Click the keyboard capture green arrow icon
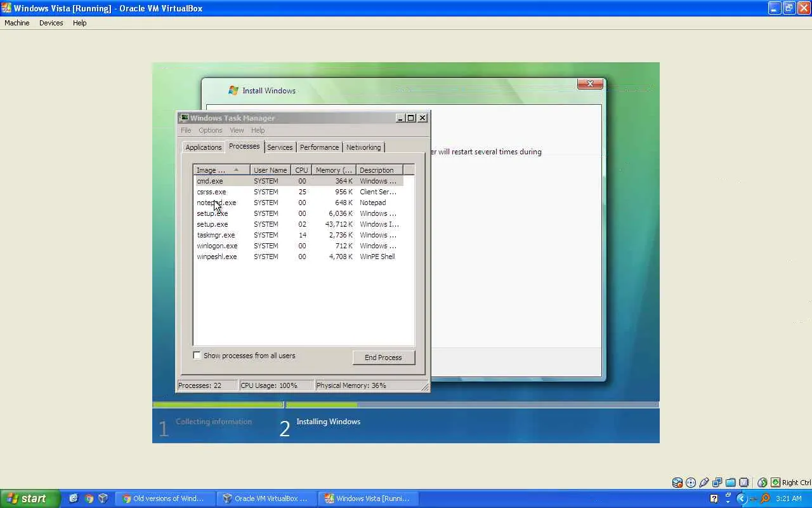This screenshot has height=508, width=812. pyautogui.click(x=775, y=483)
